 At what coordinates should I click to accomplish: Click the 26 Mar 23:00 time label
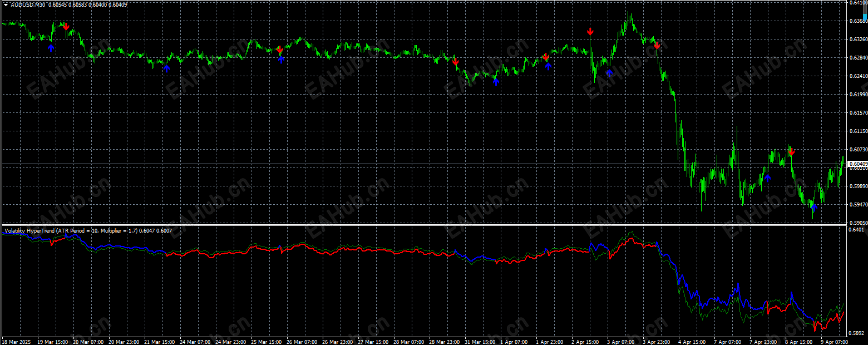[x=337, y=341]
